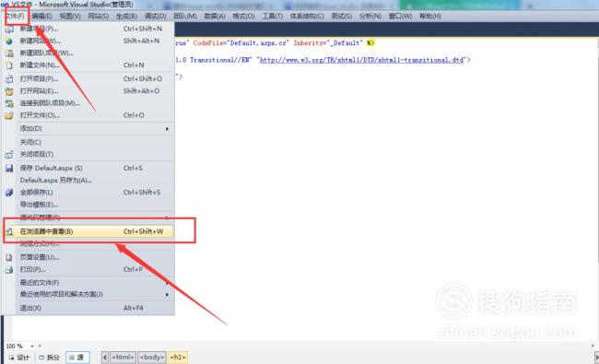The width and height of the screenshot is (599, 364).
Task: Open the 团队(M) menu
Action: [x=185, y=16]
